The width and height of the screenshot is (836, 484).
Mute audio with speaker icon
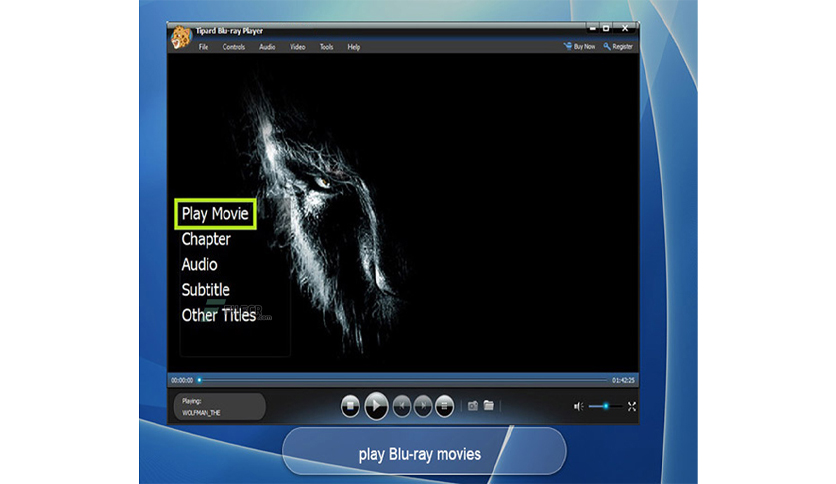tap(578, 406)
